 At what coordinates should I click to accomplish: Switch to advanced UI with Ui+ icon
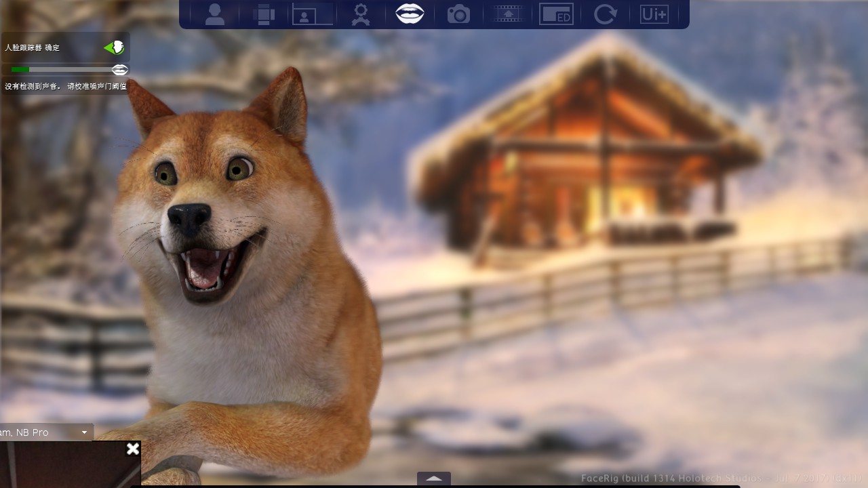point(654,14)
